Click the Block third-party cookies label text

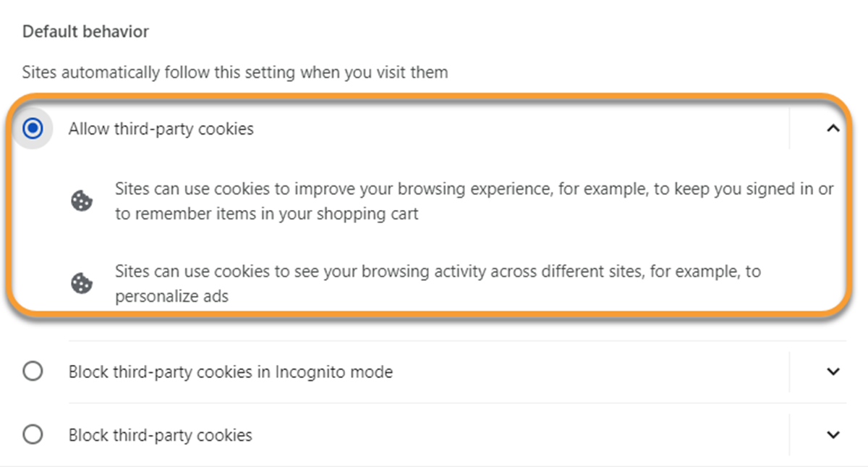(x=161, y=435)
